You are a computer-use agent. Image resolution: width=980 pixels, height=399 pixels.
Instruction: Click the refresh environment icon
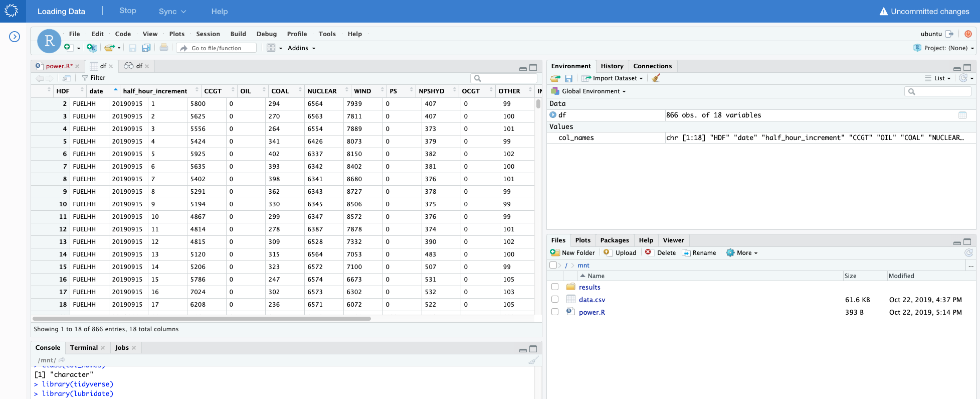[963, 78]
